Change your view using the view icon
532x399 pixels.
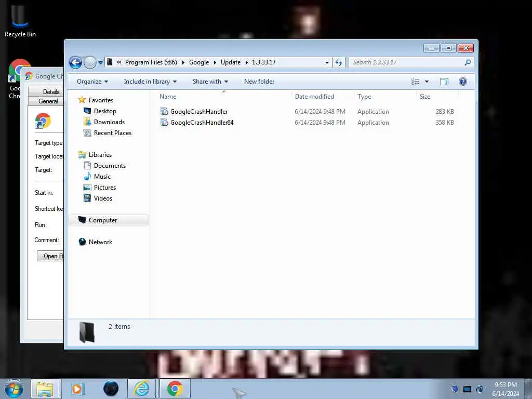coord(415,82)
